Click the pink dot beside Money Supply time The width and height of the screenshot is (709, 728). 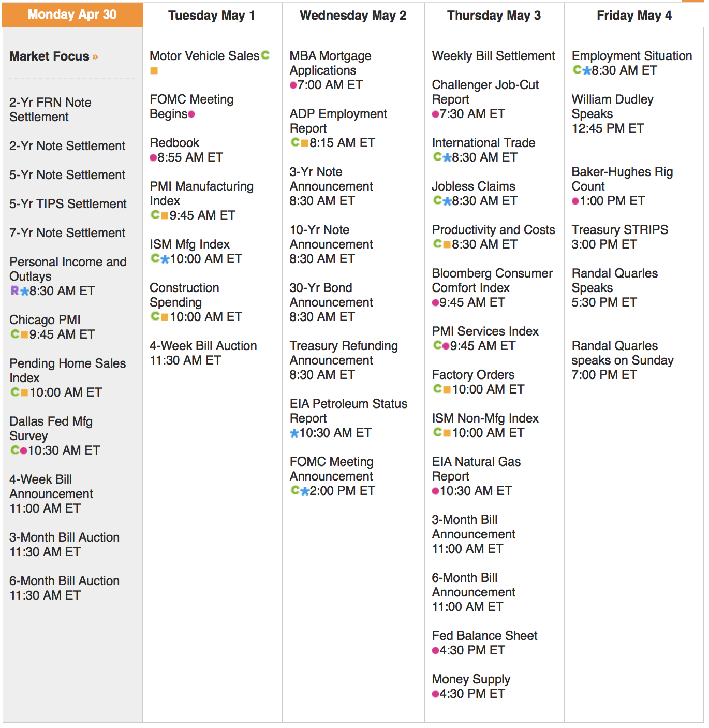(x=435, y=694)
